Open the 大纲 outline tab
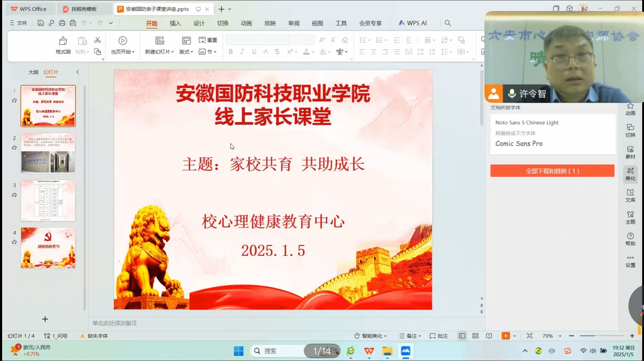The image size is (644, 361). (33, 72)
